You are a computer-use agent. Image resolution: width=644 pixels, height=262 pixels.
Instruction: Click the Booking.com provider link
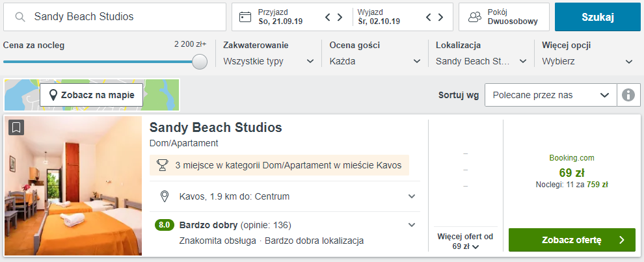tap(572, 158)
